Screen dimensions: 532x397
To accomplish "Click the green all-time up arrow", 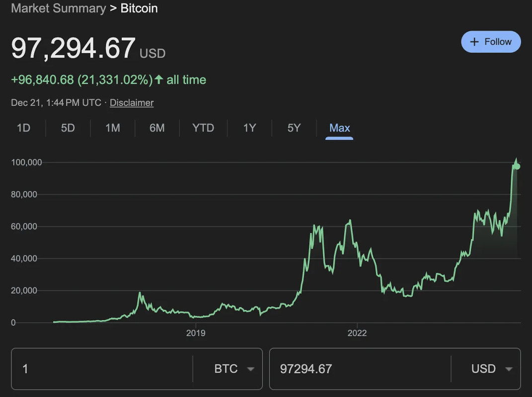I will pyautogui.click(x=159, y=79).
